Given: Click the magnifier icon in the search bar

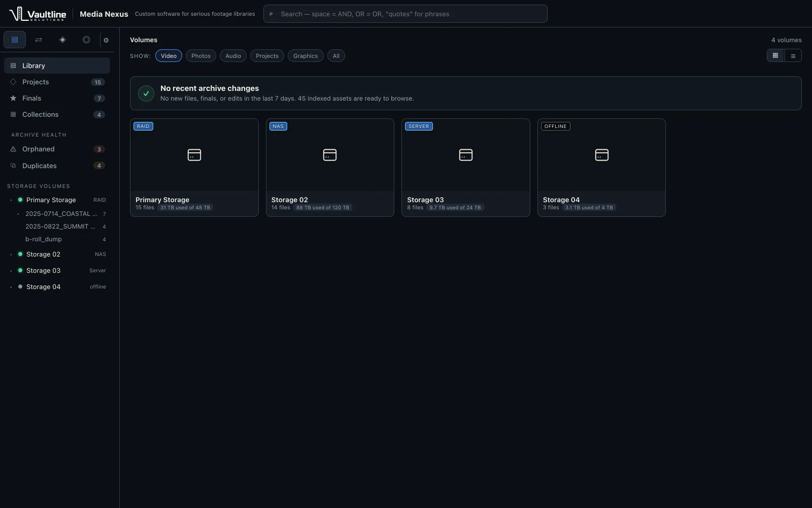Looking at the screenshot, I should pyautogui.click(x=271, y=14).
